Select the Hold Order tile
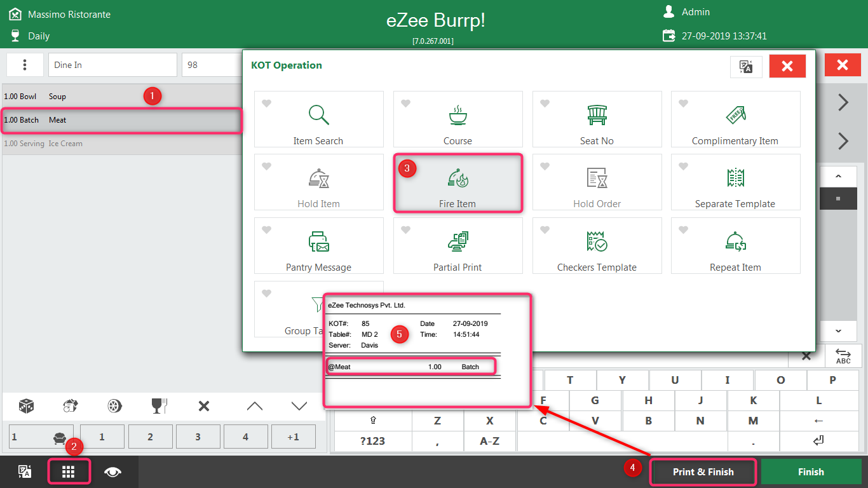Screen dimensions: 868x488 597,182
